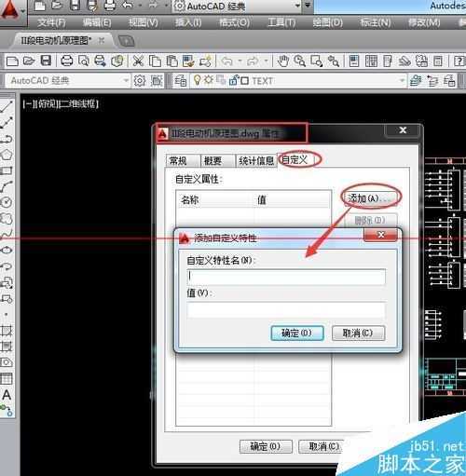Expand AutoCAD 经典 workspace dropdown in toolbar
Image resolution: width=466 pixels, height=476 pixels.
[126, 81]
